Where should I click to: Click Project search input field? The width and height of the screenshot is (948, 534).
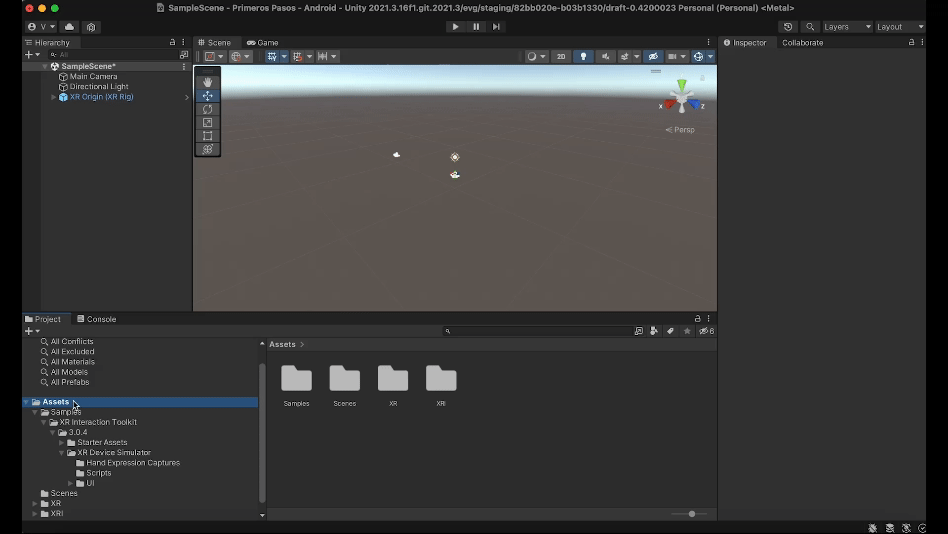tap(538, 331)
